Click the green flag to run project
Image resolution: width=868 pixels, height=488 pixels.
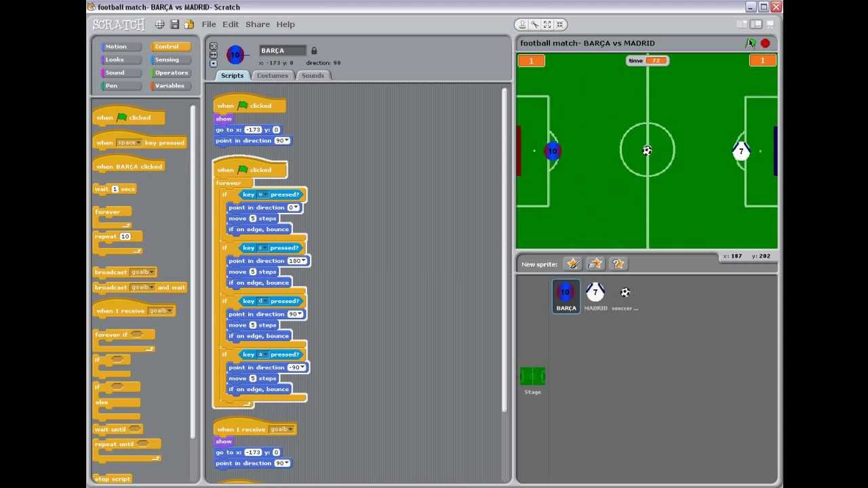coord(751,43)
